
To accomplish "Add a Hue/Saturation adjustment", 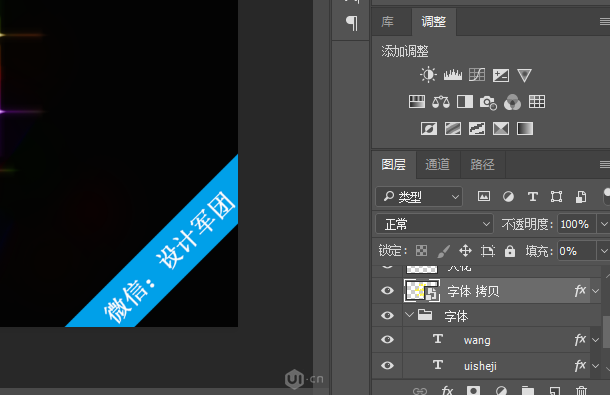I will click(x=417, y=102).
